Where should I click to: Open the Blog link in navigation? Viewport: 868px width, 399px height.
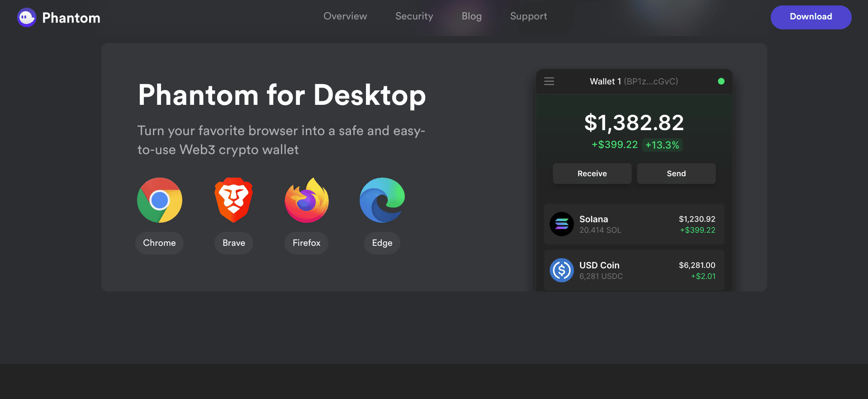[x=471, y=16]
